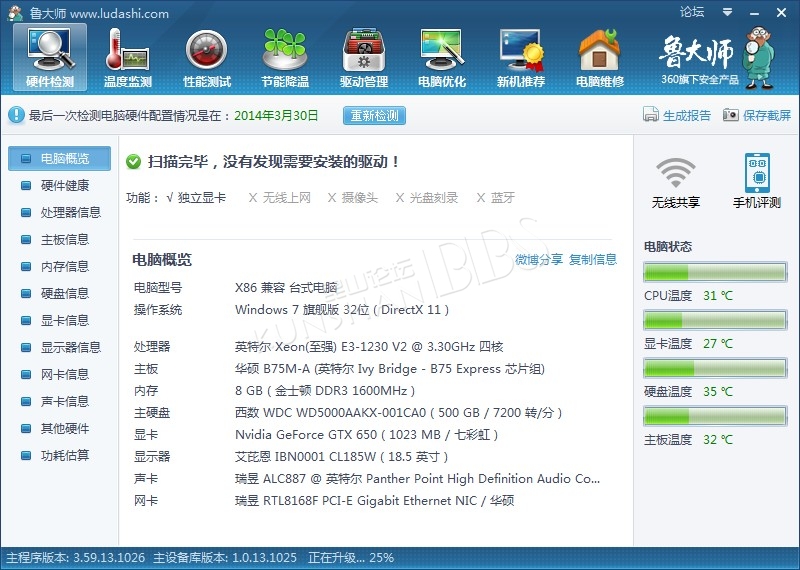Click 复制信息 copy info link
The height and width of the screenshot is (570, 800).
pos(593,260)
